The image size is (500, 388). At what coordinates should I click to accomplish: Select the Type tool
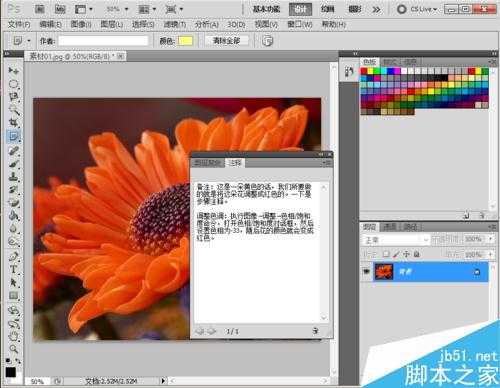pos(13,269)
